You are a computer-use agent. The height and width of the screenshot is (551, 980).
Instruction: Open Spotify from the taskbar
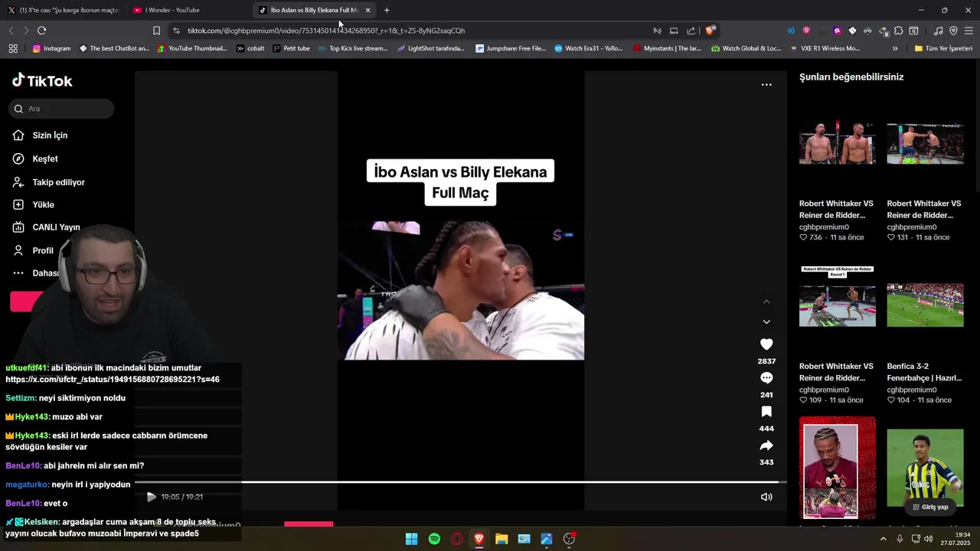click(x=434, y=539)
